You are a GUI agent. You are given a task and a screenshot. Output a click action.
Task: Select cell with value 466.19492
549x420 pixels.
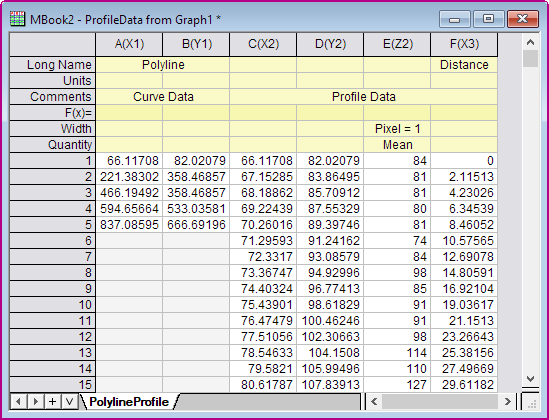(x=129, y=193)
